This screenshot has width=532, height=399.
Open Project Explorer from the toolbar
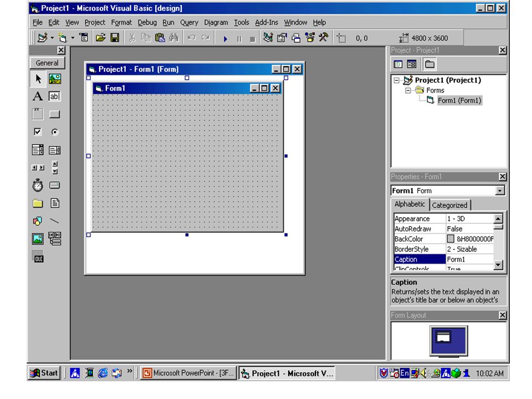tap(268, 38)
